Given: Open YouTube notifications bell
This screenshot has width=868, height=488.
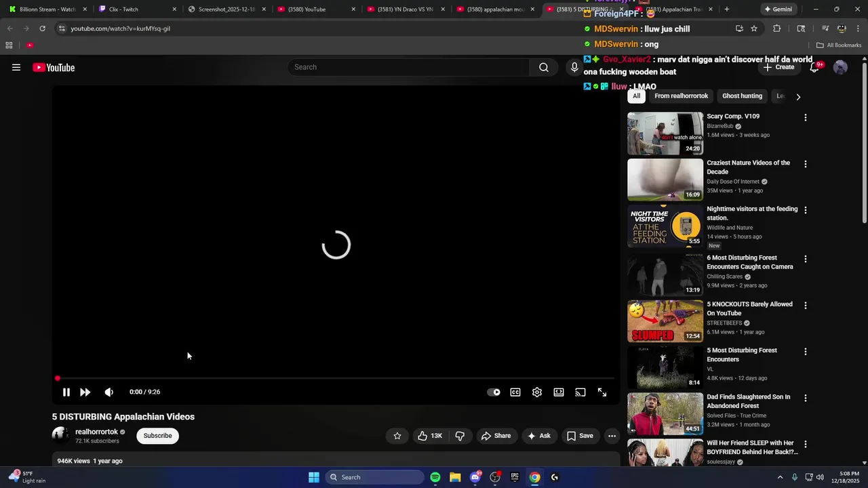Looking at the screenshot, I should click(814, 67).
